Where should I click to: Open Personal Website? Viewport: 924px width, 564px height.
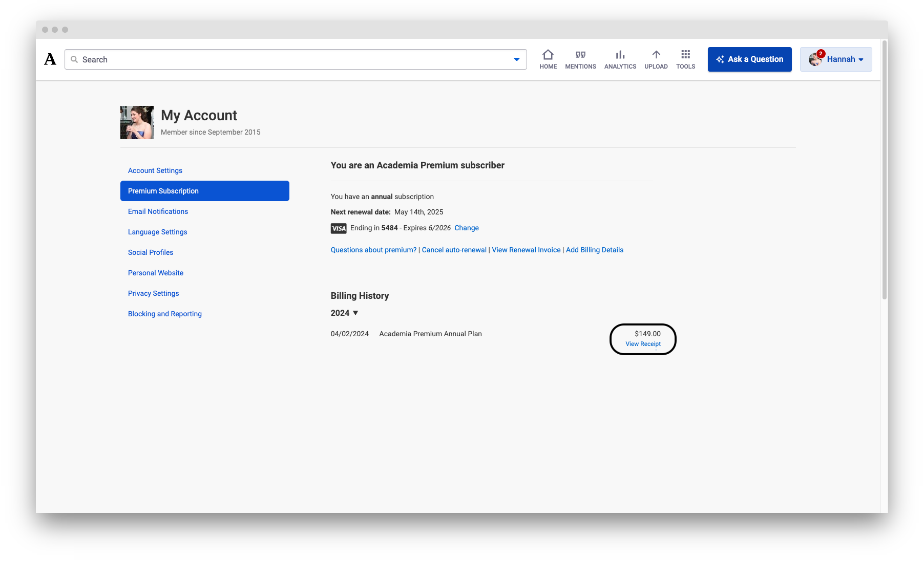click(156, 273)
